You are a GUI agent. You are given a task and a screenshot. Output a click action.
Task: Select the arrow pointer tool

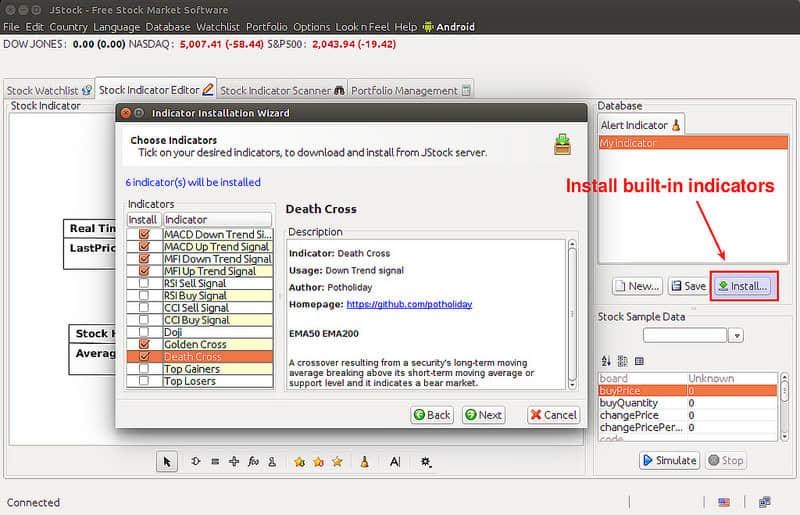click(x=167, y=461)
